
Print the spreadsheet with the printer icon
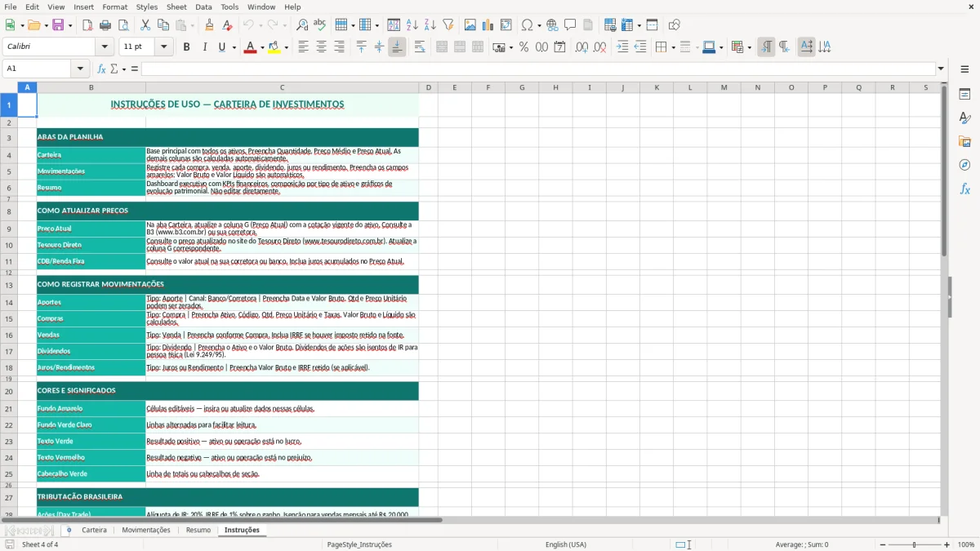tap(105, 25)
